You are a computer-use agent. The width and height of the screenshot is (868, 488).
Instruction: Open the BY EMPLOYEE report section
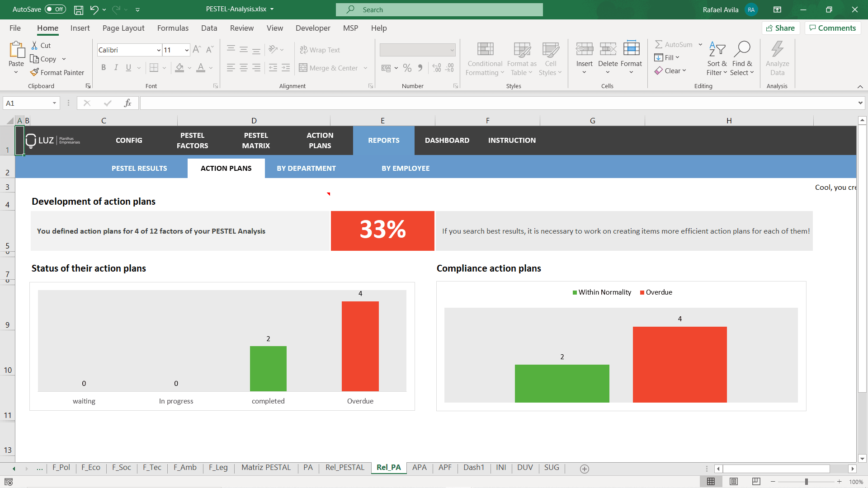[406, 168]
